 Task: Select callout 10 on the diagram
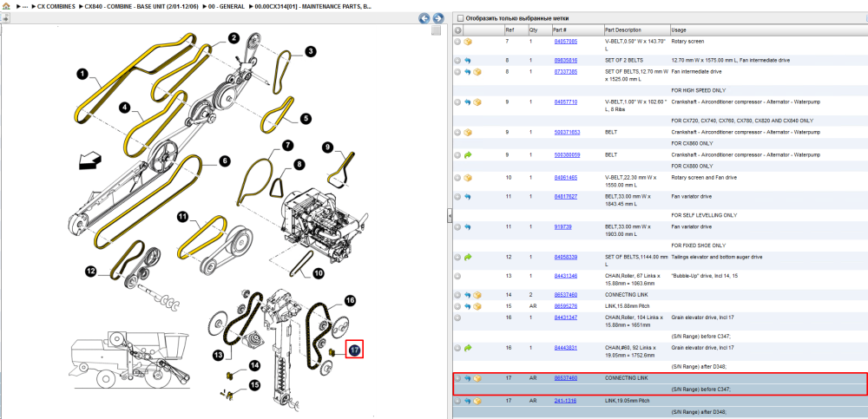pyautogui.click(x=319, y=273)
